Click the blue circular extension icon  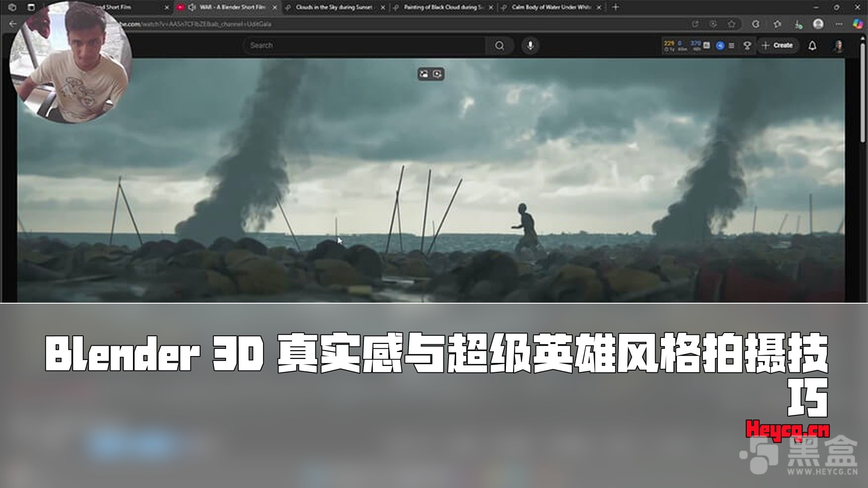(720, 46)
